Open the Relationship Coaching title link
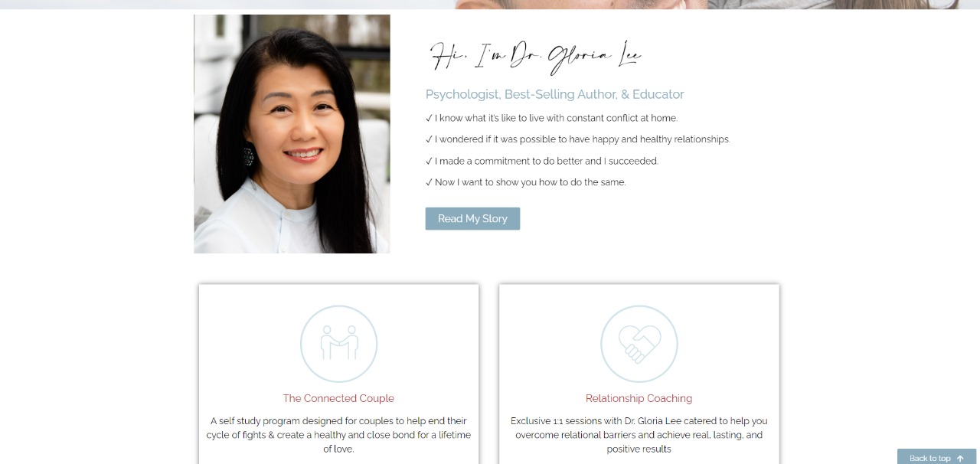 coord(639,398)
